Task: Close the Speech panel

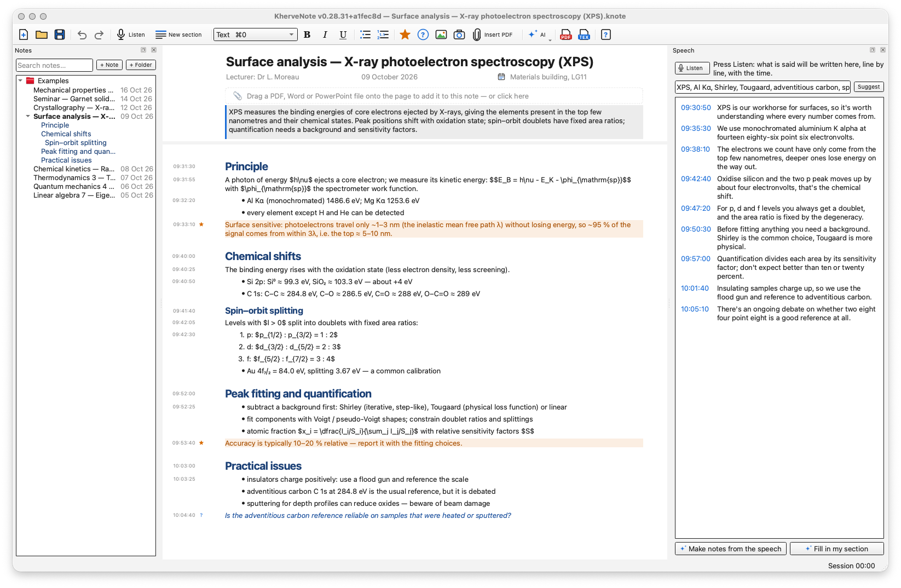Action: pos(883,50)
